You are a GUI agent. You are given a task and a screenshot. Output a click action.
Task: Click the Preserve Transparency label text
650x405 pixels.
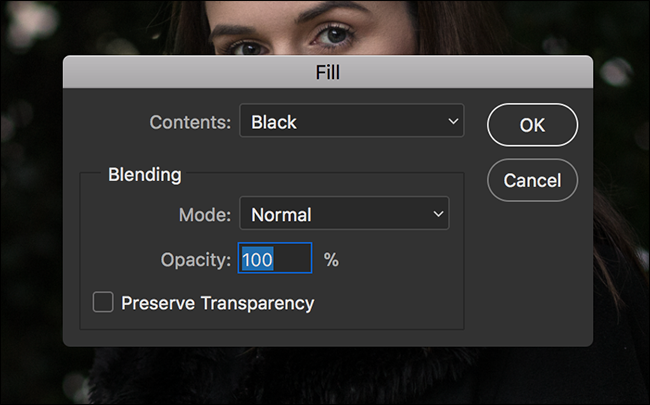pos(217,302)
